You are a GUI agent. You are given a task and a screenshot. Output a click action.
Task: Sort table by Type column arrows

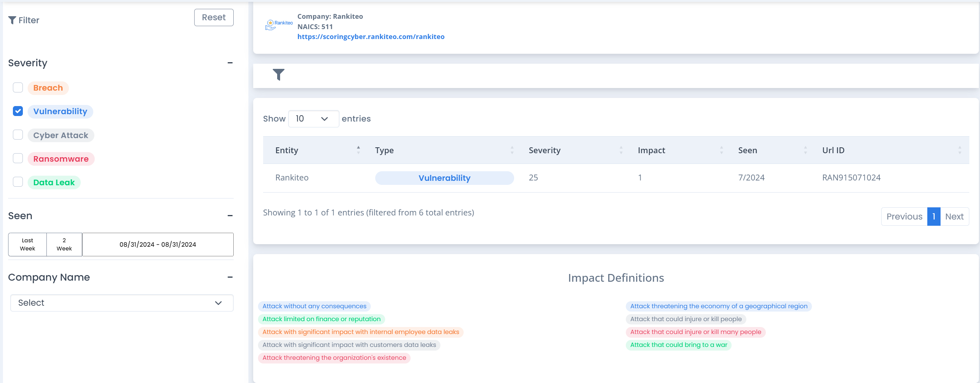tap(512, 150)
